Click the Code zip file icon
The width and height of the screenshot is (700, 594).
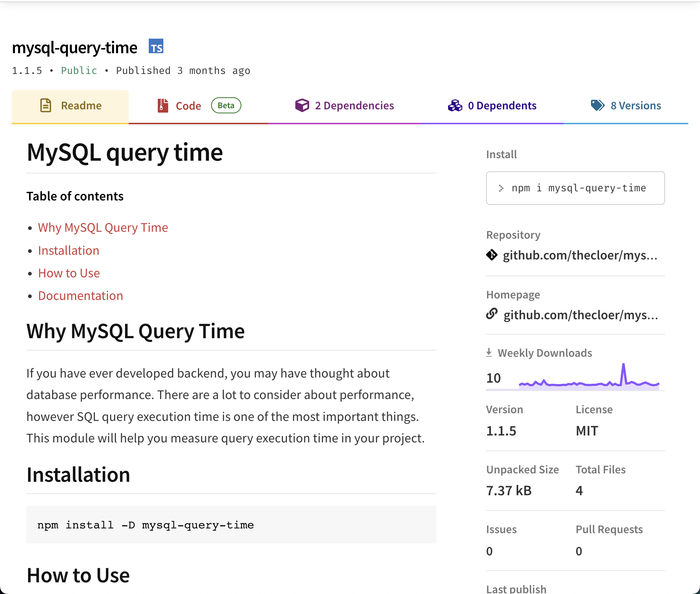click(163, 105)
